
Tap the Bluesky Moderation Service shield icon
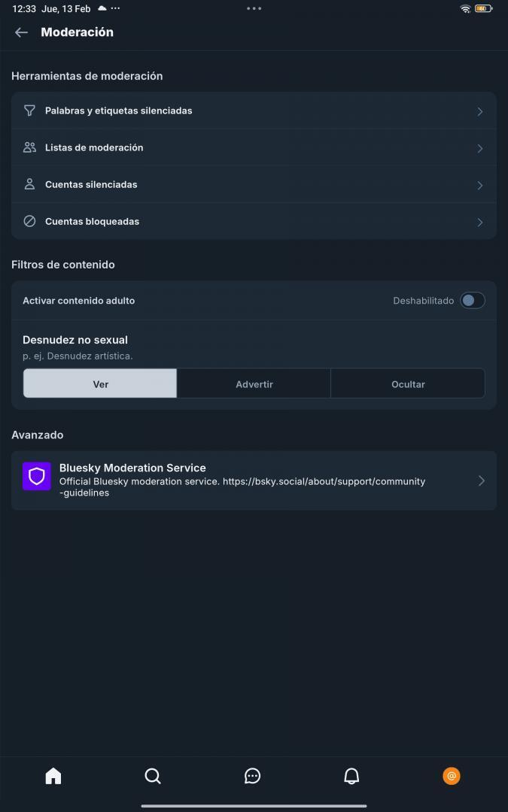click(37, 477)
